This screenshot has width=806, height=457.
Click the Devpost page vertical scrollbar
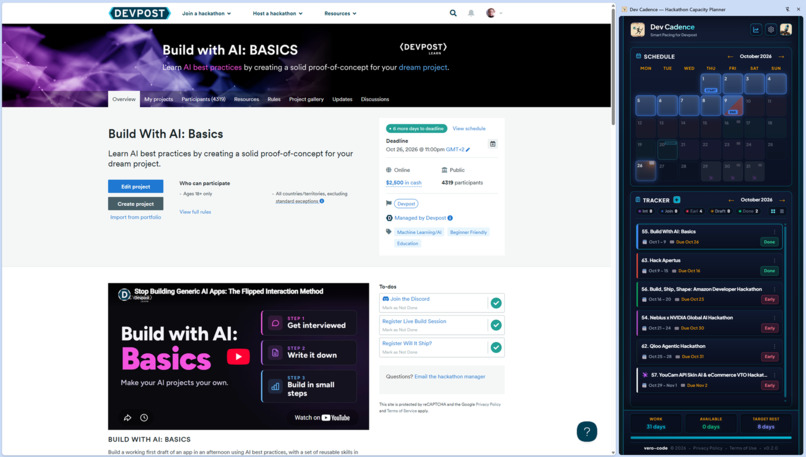(613, 67)
